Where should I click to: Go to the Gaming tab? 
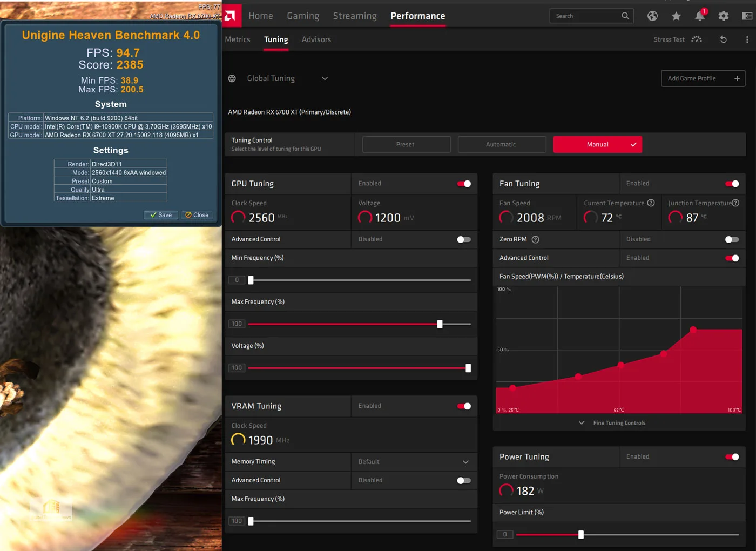click(303, 16)
